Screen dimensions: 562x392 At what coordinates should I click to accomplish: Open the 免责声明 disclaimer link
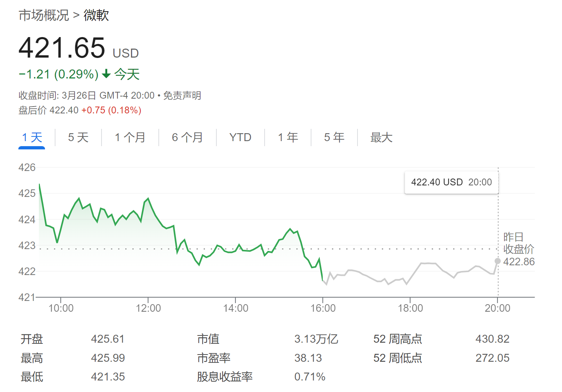click(182, 95)
